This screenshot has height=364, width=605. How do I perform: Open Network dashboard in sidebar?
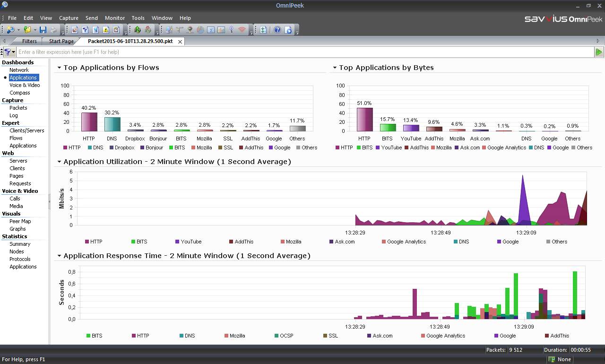pyautogui.click(x=19, y=70)
